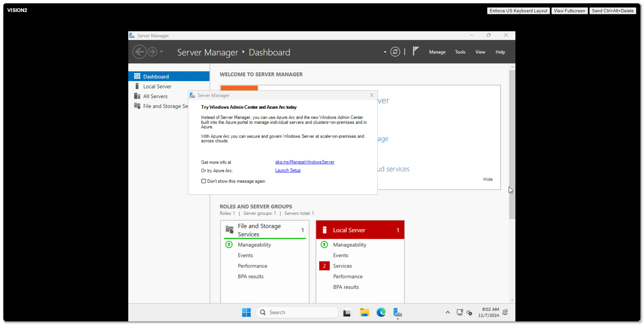Click the scrollbar down arrow in the dashboard
Screen dimensions: 644x325
pyautogui.click(x=512, y=300)
